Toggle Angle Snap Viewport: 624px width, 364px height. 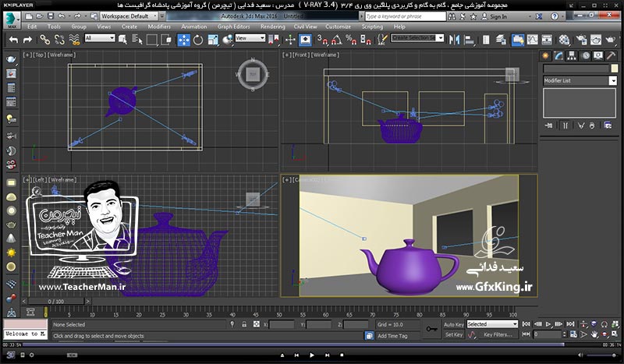click(337, 40)
